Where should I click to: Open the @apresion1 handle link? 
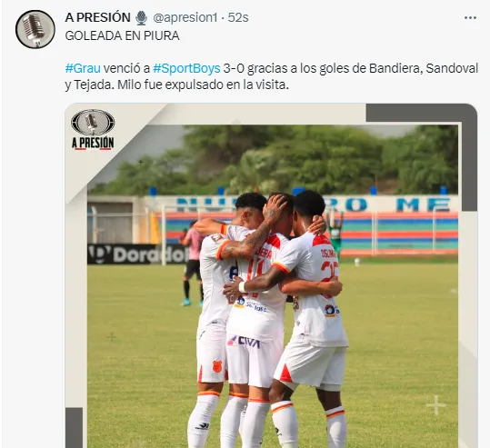[x=185, y=18]
